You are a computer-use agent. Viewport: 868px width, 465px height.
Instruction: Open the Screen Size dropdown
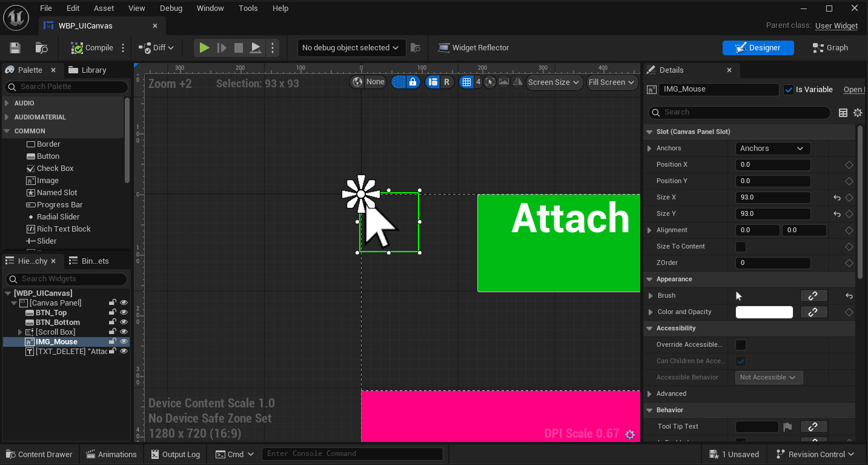pos(554,82)
